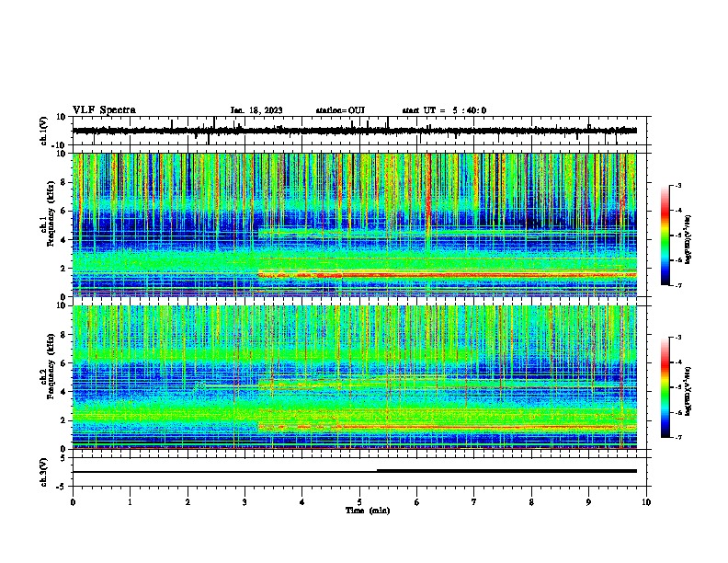Click the "station=OUI" header label
This screenshot has width=728, height=563.
click(x=340, y=110)
